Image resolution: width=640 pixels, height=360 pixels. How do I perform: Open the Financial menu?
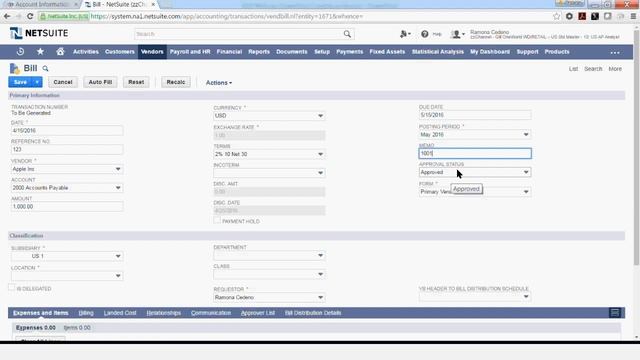[x=229, y=52]
